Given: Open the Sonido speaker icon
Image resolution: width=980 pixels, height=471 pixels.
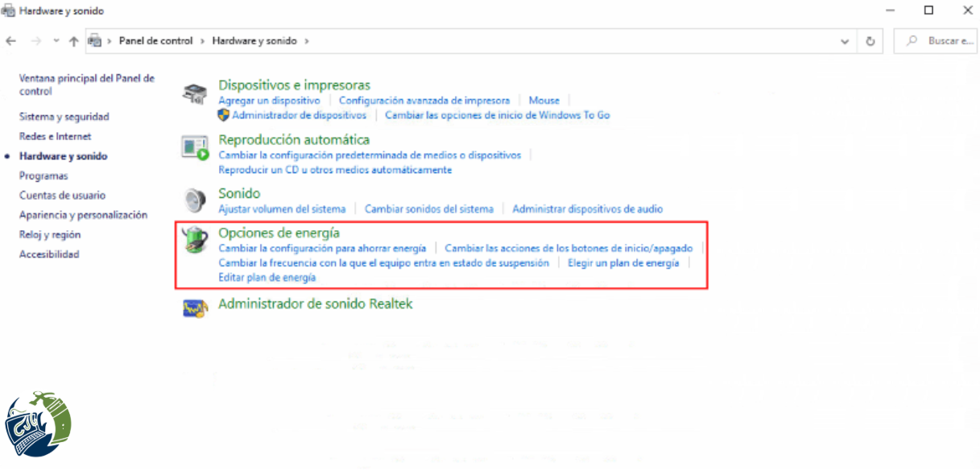Looking at the screenshot, I should click(195, 200).
